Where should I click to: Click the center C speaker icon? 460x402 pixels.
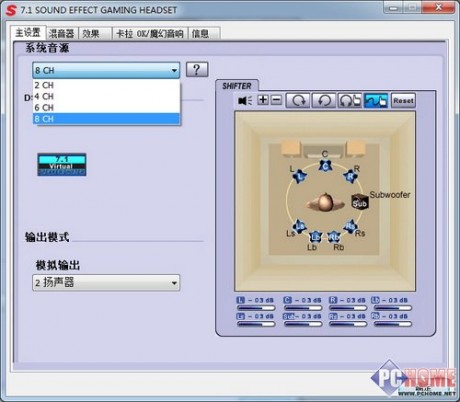(x=325, y=166)
